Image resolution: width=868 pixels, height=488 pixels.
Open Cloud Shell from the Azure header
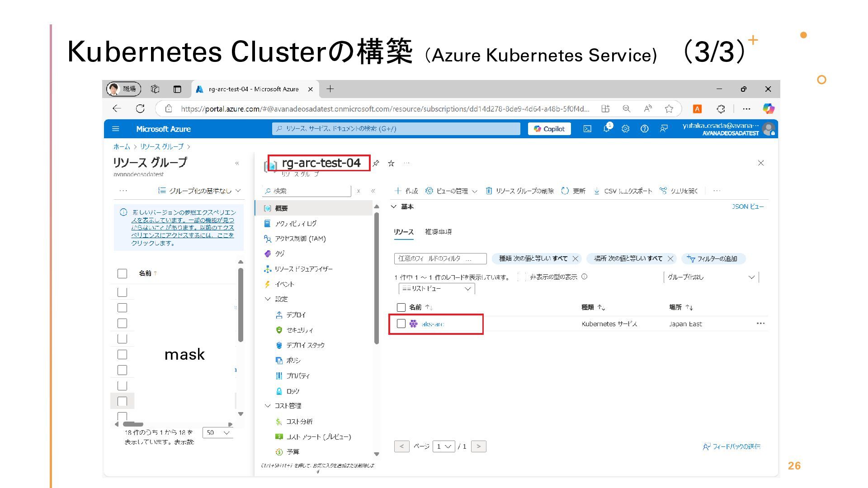[587, 129]
